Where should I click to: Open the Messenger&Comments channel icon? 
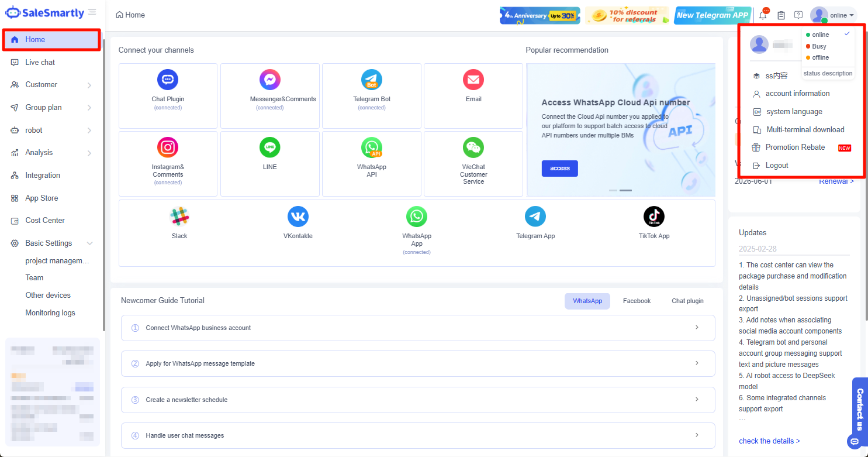[x=270, y=80]
